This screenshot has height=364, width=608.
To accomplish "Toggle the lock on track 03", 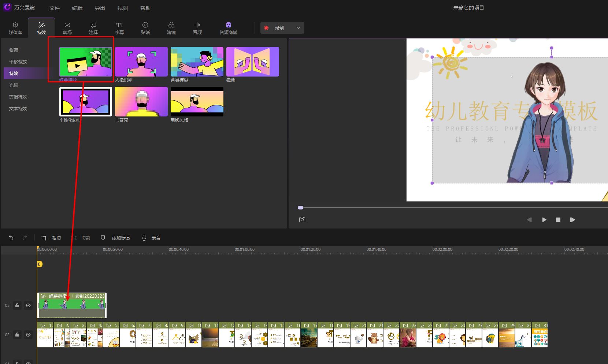I will tap(17, 305).
